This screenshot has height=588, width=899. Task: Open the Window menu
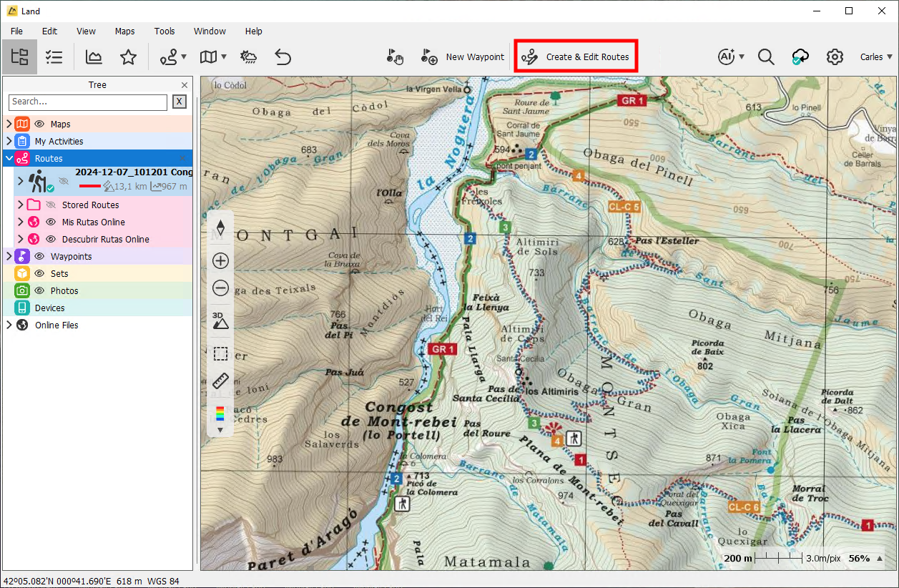point(210,31)
